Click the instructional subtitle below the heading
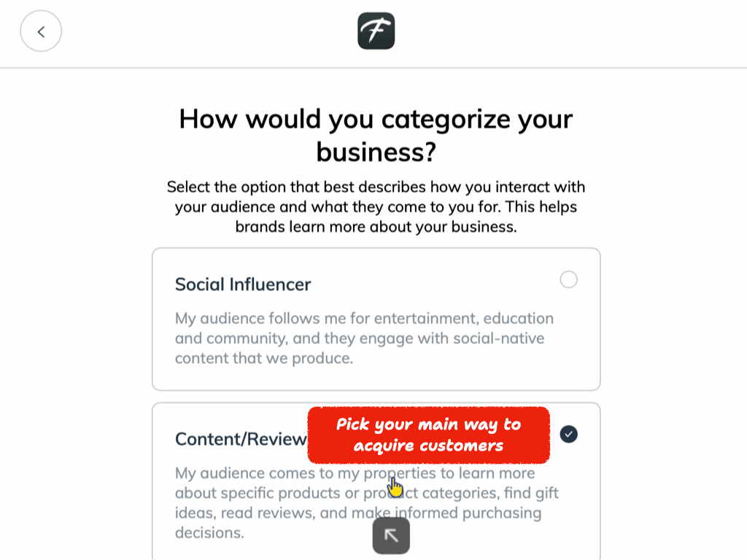Screen dimensions: 747x560 pyautogui.click(x=376, y=206)
